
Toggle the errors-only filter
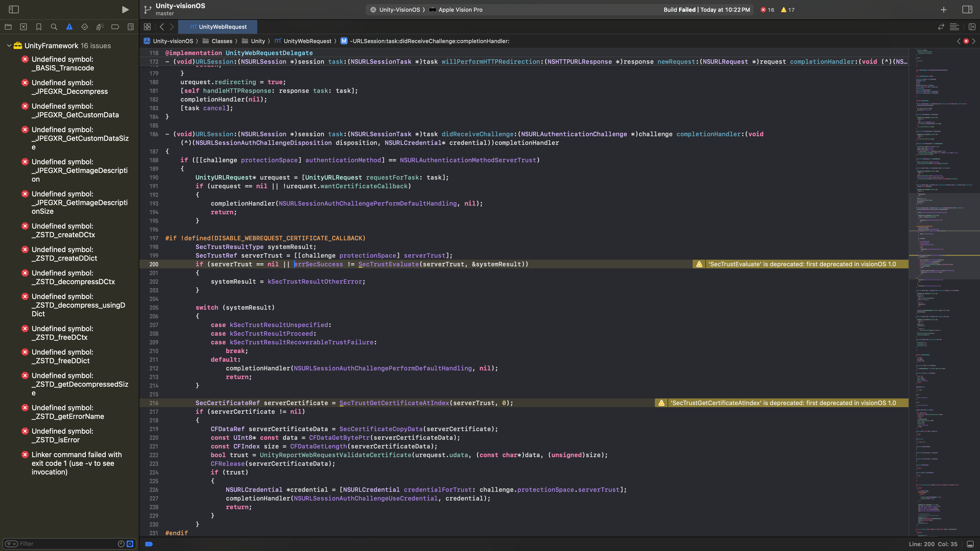pyautogui.click(x=130, y=544)
